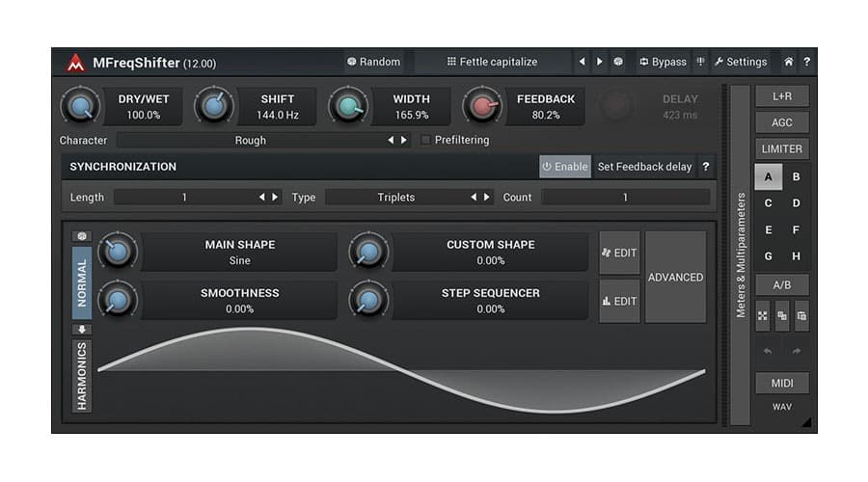Select next Type with right arrow
Screen dimensions: 868x482
pyautogui.click(x=487, y=197)
